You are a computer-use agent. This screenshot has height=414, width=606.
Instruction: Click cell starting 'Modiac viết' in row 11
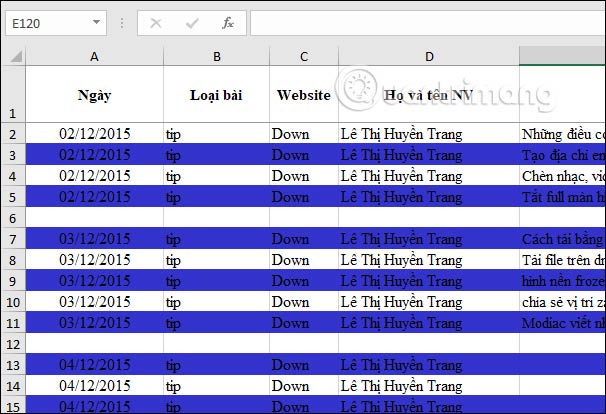tap(563, 322)
